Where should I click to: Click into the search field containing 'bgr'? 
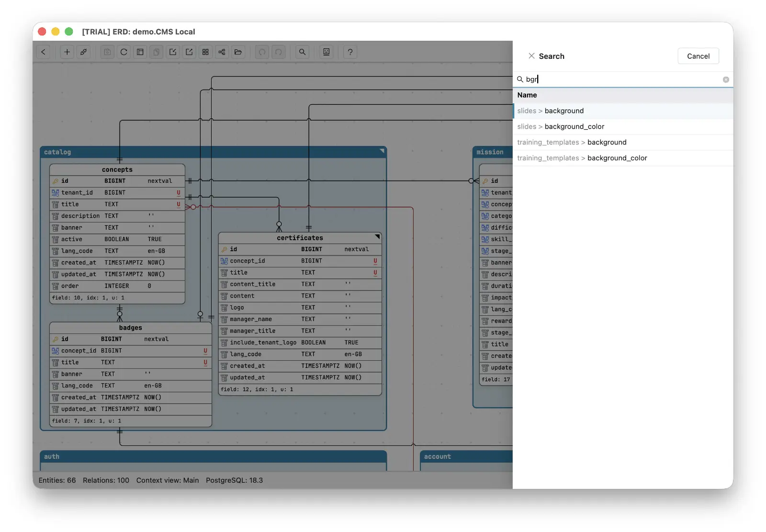tap(622, 79)
